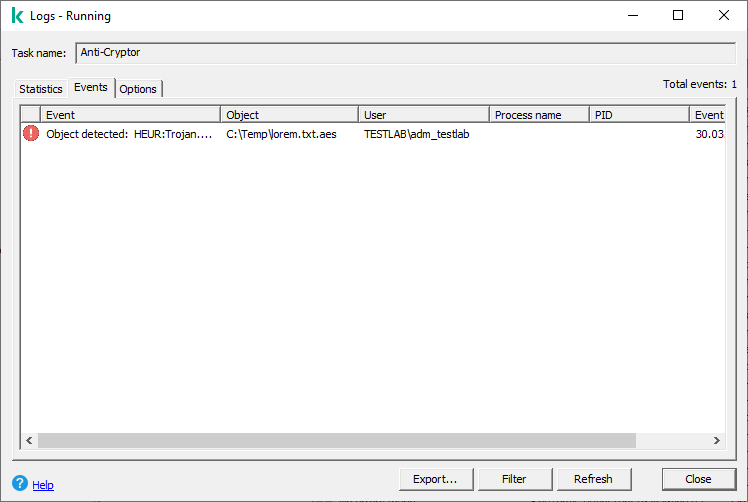Viewport: 748px width, 502px height.
Task: Click the Task name field Anti-Cryptor
Action: pos(405,53)
